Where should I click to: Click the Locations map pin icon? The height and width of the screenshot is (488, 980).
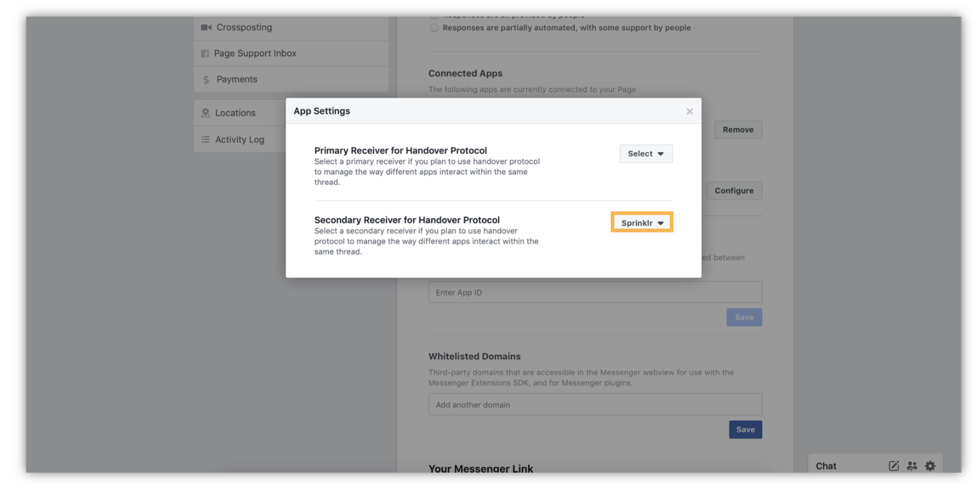point(205,113)
